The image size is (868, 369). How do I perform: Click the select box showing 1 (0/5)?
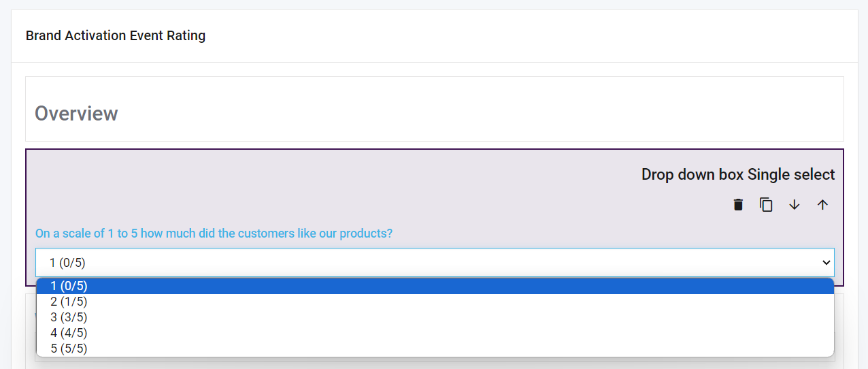pos(408,263)
